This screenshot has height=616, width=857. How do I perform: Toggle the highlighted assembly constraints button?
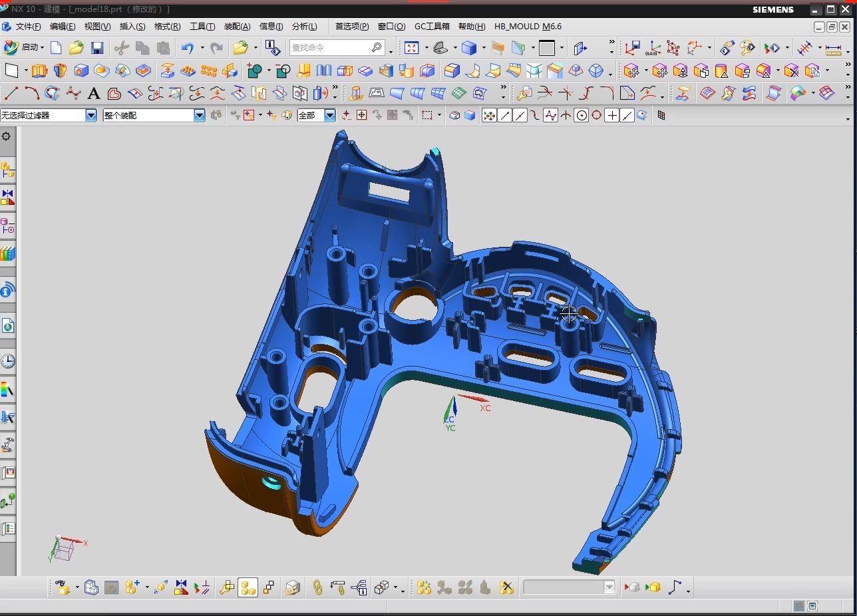tap(248, 587)
